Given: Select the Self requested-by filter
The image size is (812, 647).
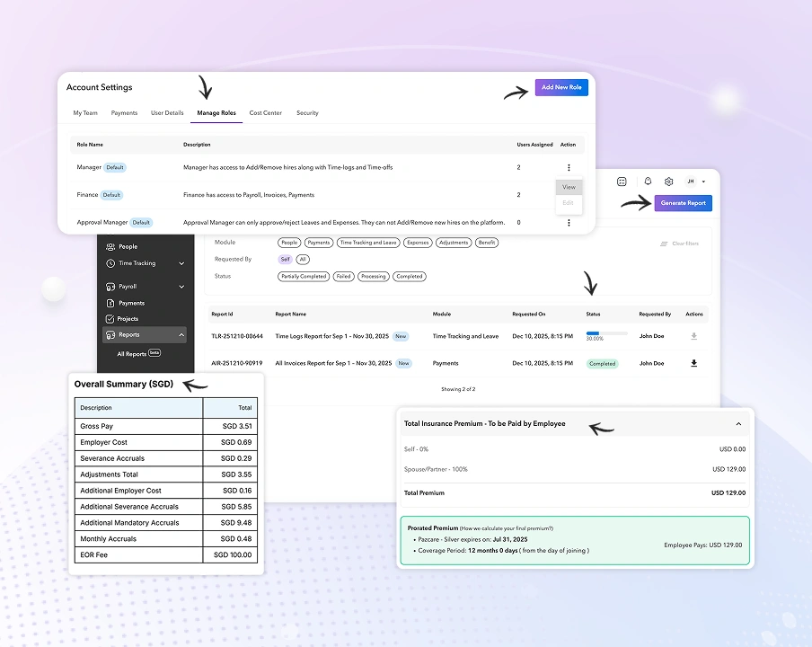Looking at the screenshot, I should click(x=286, y=260).
